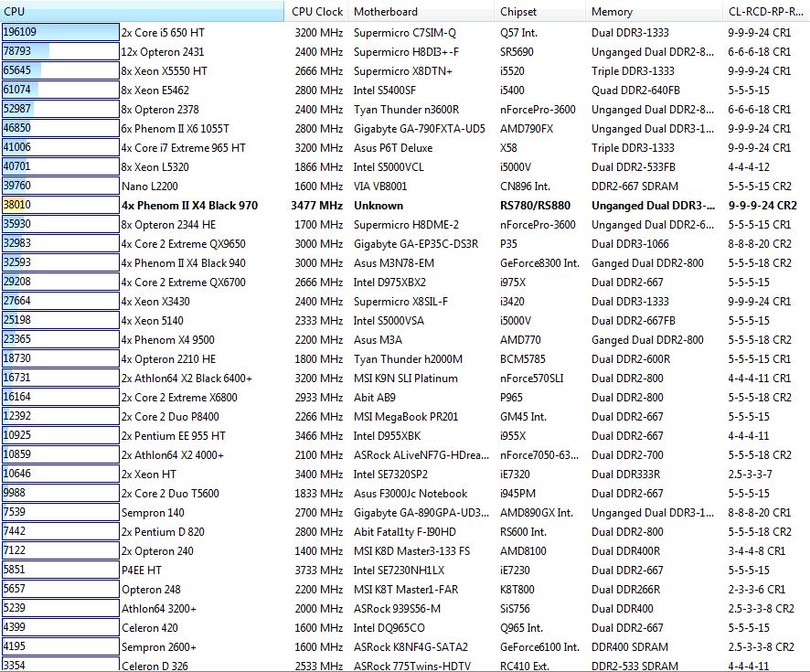Click the DDR2-667 SDRAM memory cell

coord(634,186)
